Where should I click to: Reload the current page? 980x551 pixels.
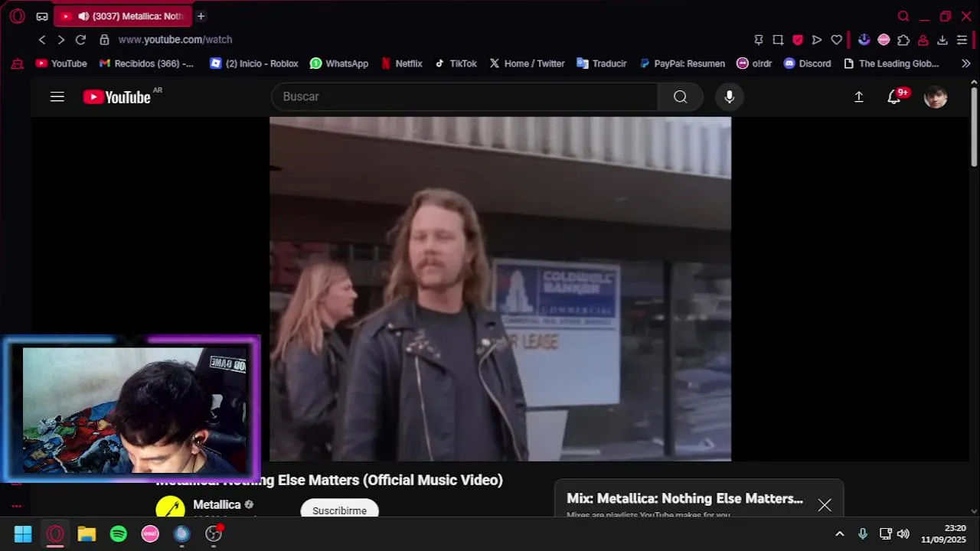pos(80,40)
